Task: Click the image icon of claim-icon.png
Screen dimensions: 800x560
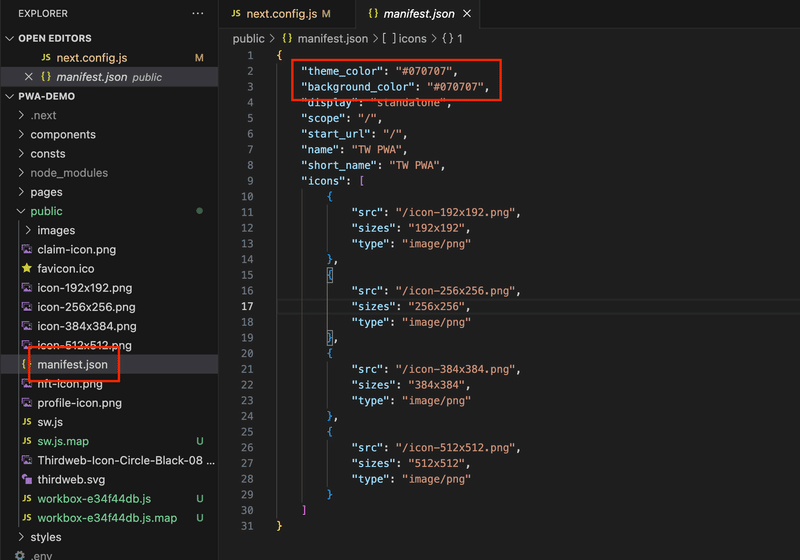Action: coord(27,250)
